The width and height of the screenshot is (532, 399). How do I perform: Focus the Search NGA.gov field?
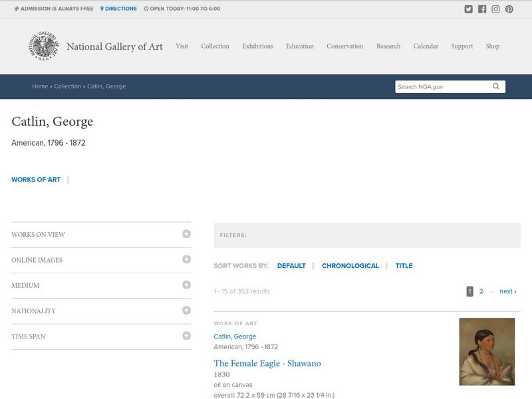(442, 86)
